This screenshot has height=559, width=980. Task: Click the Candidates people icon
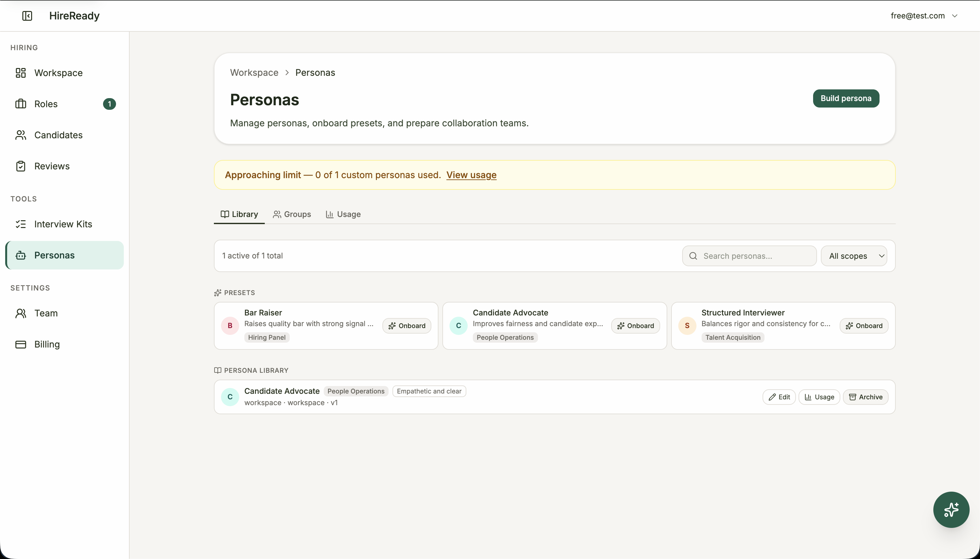[21, 135]
